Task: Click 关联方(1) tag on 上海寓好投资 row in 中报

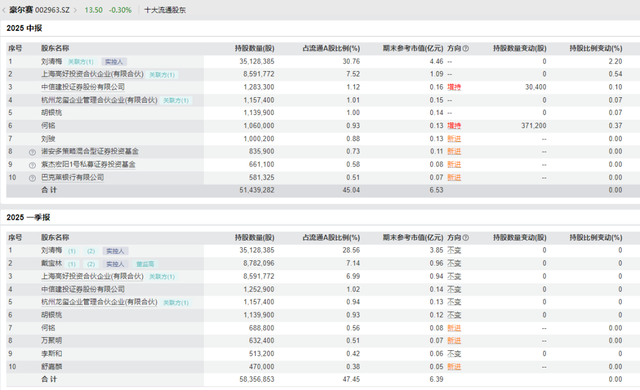Action: (x=162, y=75)
